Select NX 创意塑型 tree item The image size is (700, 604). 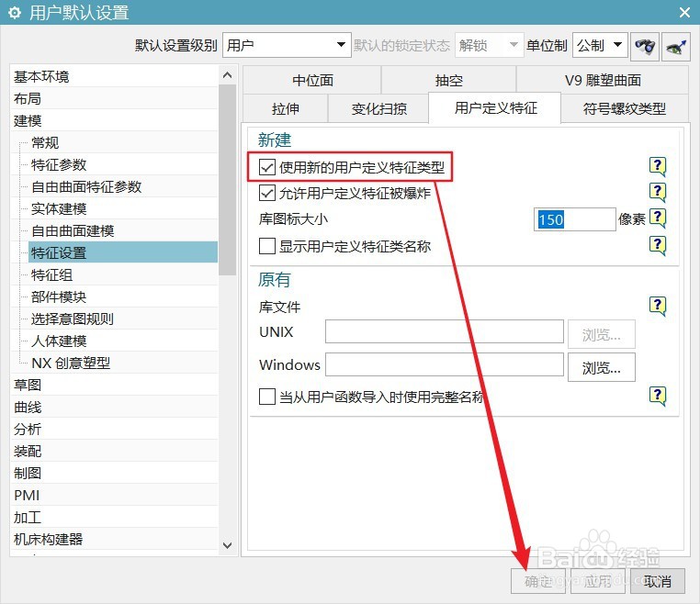point(123,364)
